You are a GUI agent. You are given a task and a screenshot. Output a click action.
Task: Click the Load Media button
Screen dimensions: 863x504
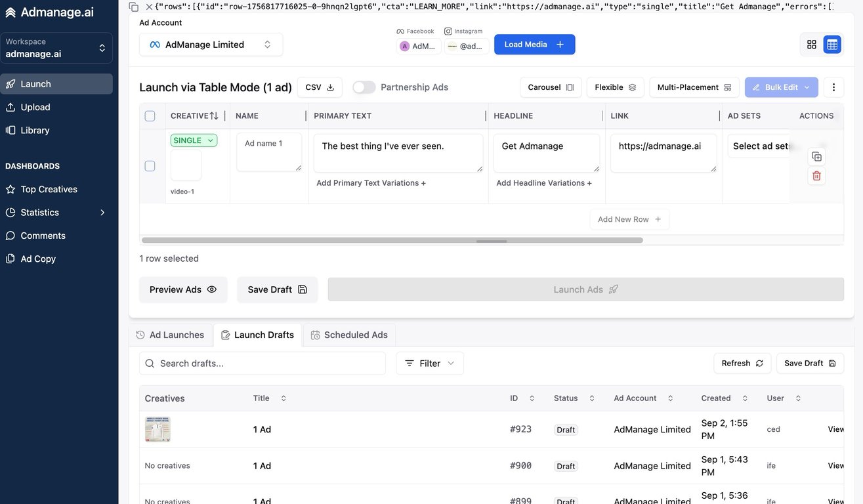[535, 45]
